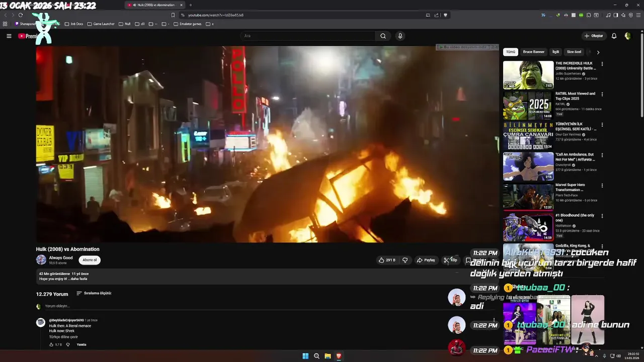Open THE INCREDIBLE HULK University Battle thumbnail
The height and width of the screenshot is (362, 644).
(528, 75)
